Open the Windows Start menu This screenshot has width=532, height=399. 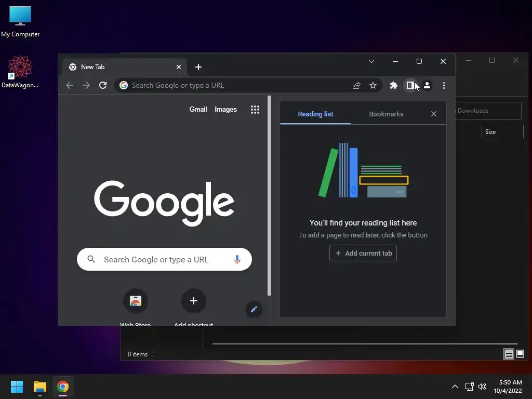[x=17, y=387]
